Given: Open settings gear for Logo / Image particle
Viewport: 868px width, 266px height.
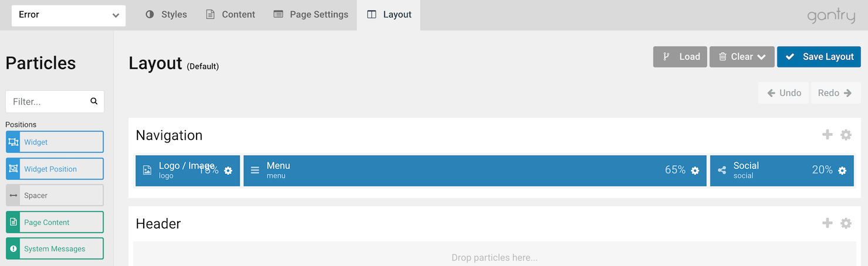Looking at the screenshot, I should tap(228, 170).
